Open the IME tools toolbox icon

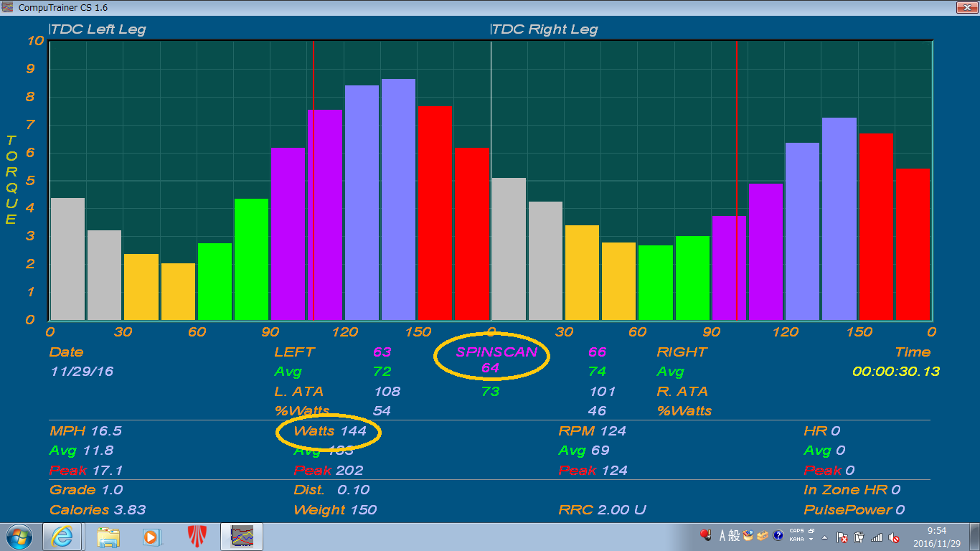(x=763, y=535)
